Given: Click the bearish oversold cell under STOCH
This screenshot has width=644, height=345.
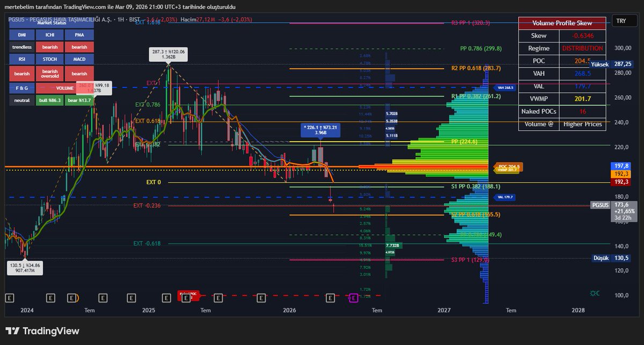Looking at the screenshot, I should 50,74.
